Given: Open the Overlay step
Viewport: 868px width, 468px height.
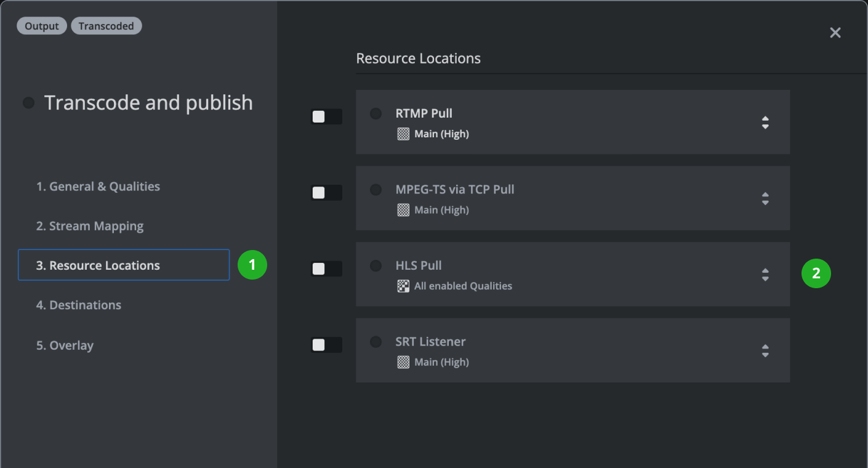Looking at the screenshot, I should click(x=65, y=345).
